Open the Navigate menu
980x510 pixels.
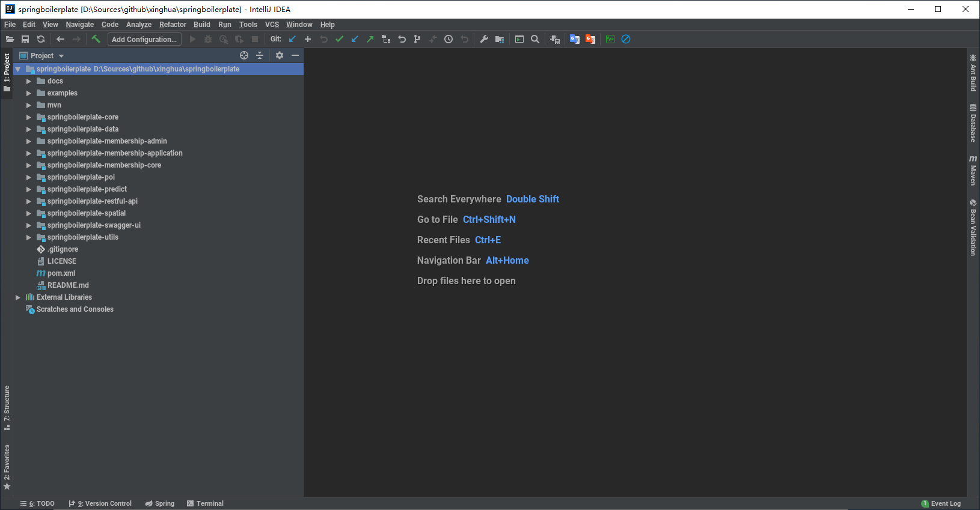(x=80, y=25)
